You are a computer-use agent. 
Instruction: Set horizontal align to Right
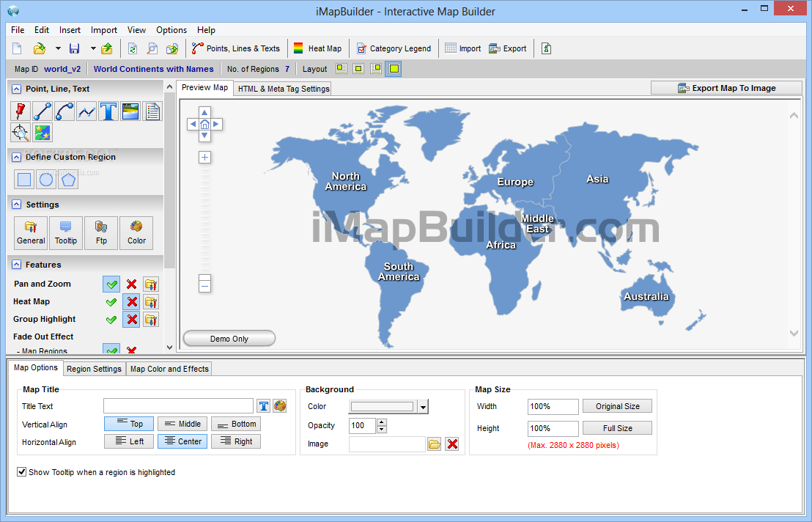pos(236,441)
